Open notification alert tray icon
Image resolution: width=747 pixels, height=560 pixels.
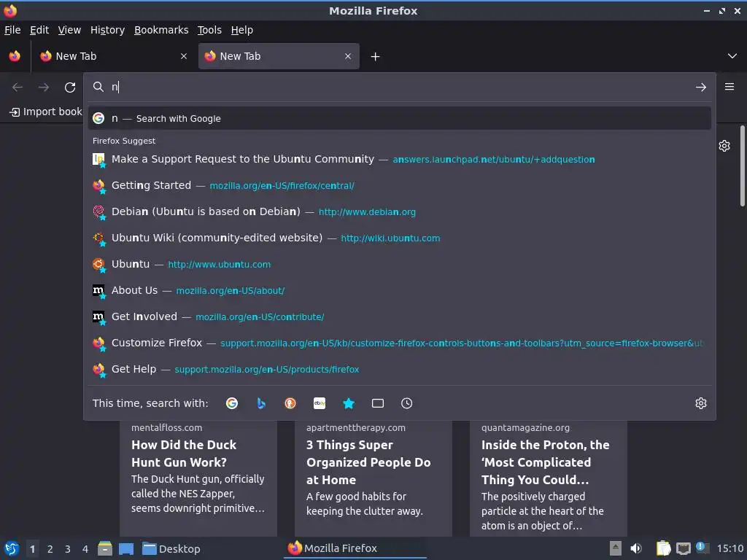click(x=703, y=548)
